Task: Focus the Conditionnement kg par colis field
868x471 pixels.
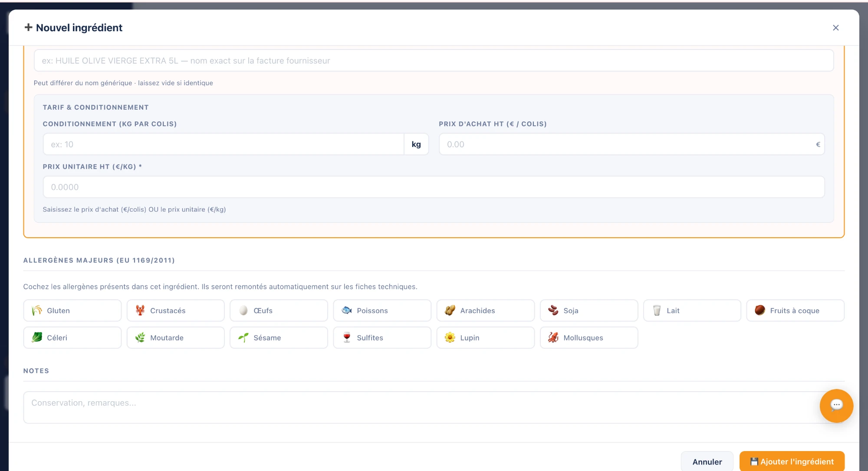Action: point(224,144)
